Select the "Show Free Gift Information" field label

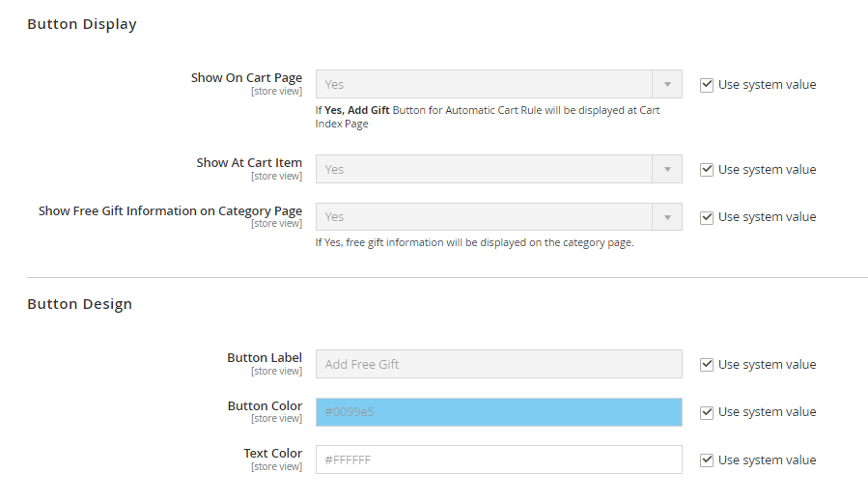coord(170,211)
